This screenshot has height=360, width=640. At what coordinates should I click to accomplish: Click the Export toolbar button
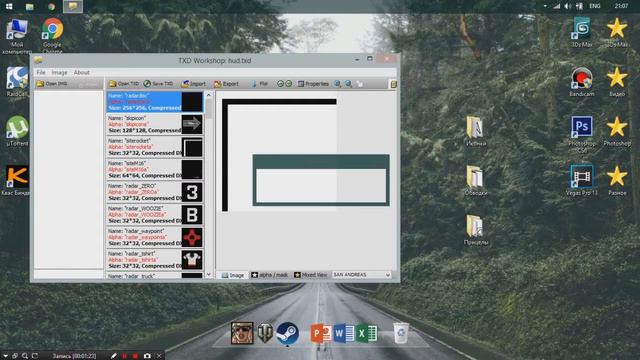(226, 84)
